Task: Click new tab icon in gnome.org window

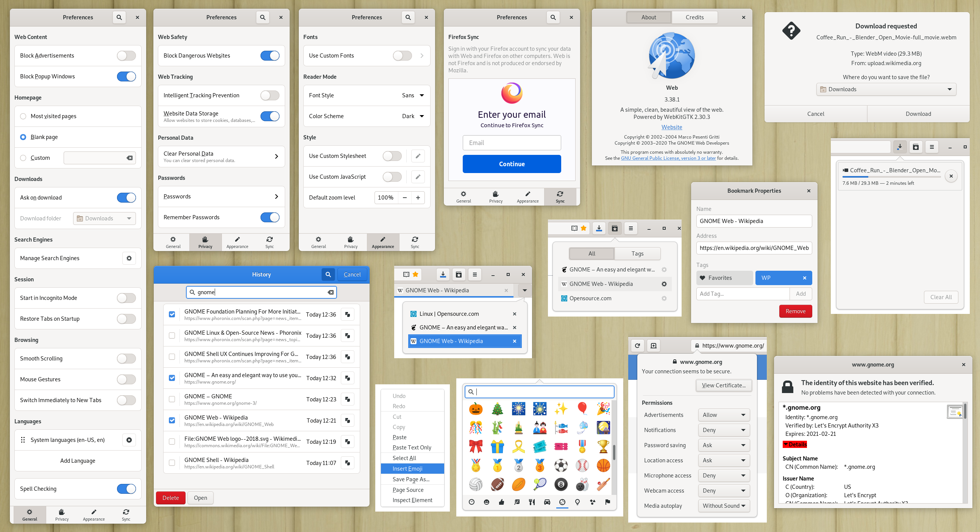Action: click(653, 346)
